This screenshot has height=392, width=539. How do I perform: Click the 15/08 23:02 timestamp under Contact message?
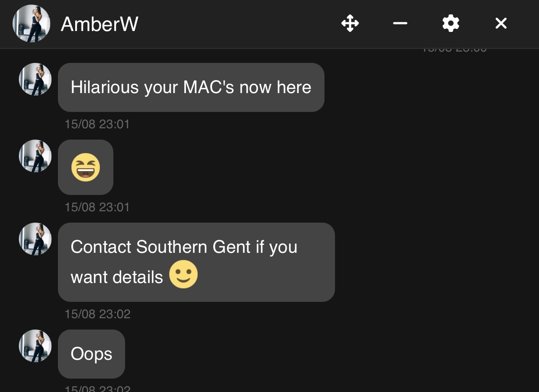click(x=97, y=314)
